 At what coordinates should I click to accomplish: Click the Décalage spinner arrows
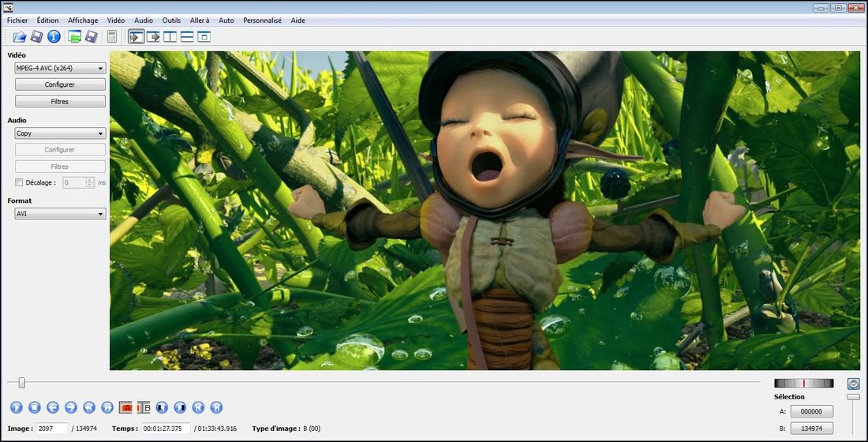(90, 182)
